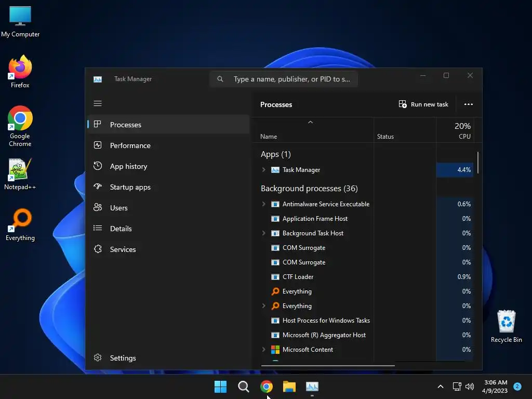Image resolution: width=532 pixels, height=399 pixels.
Task: Open the Services page
Action: pos(169,249)
